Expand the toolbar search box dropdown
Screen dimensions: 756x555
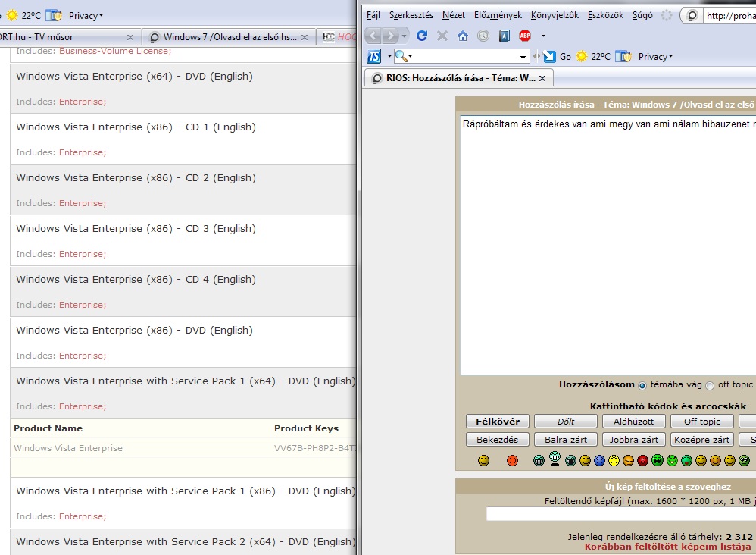(523, 57)
